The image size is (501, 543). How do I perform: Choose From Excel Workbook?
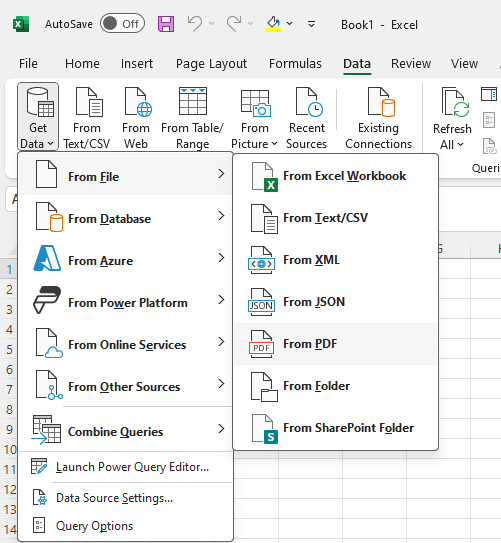coord(335,176)
